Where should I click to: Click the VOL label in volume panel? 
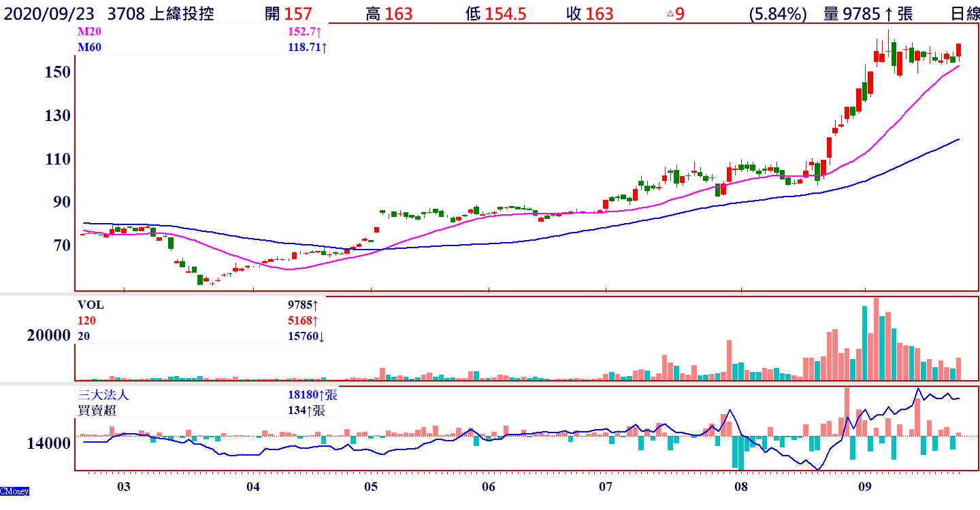(x=91, y=305)
